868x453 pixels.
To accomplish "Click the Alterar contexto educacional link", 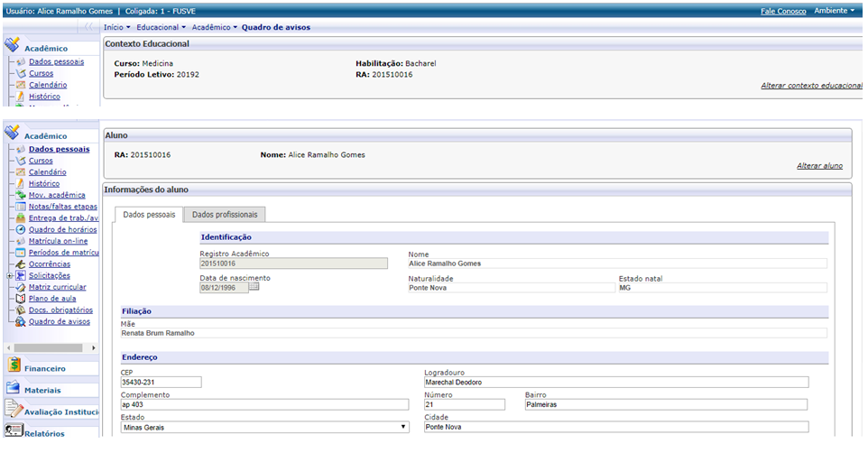I will (811, 85).
